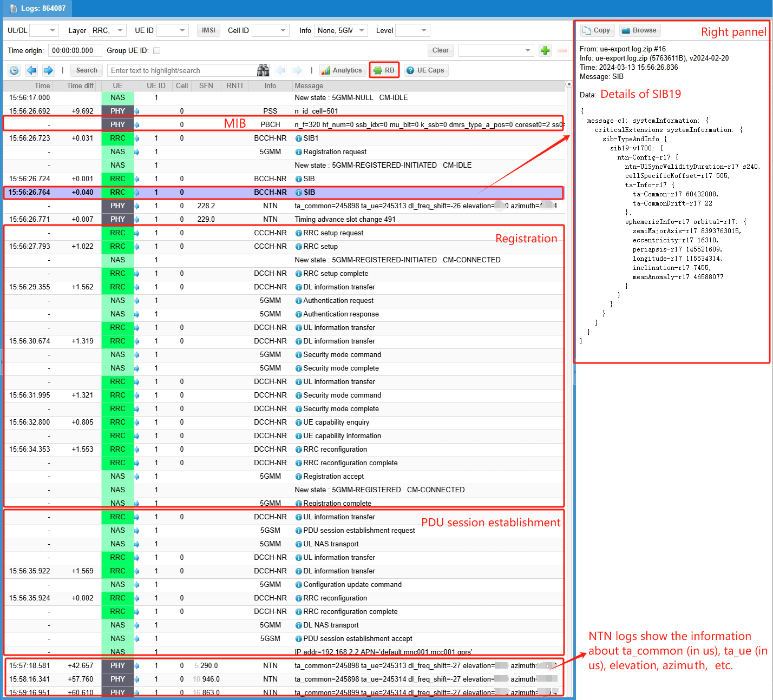Click the green plus add filter icon
773x700 pixels.
pyautogui.click(x=545, y=50)
